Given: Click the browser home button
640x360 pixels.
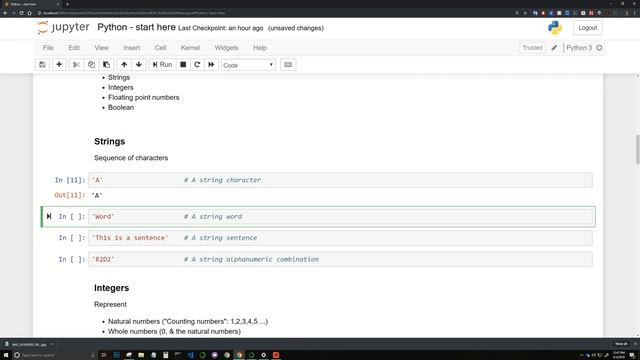Looking at the screenshot, I should (29, 13).
